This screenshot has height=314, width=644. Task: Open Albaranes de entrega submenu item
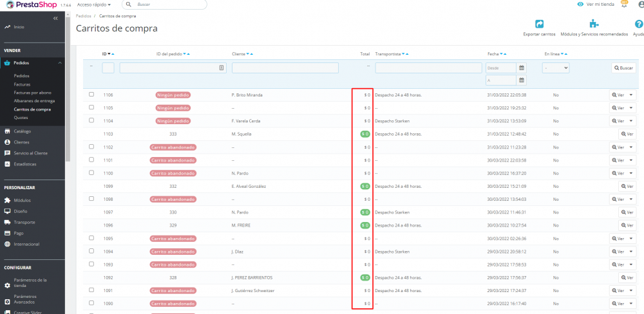pos(34,101)
